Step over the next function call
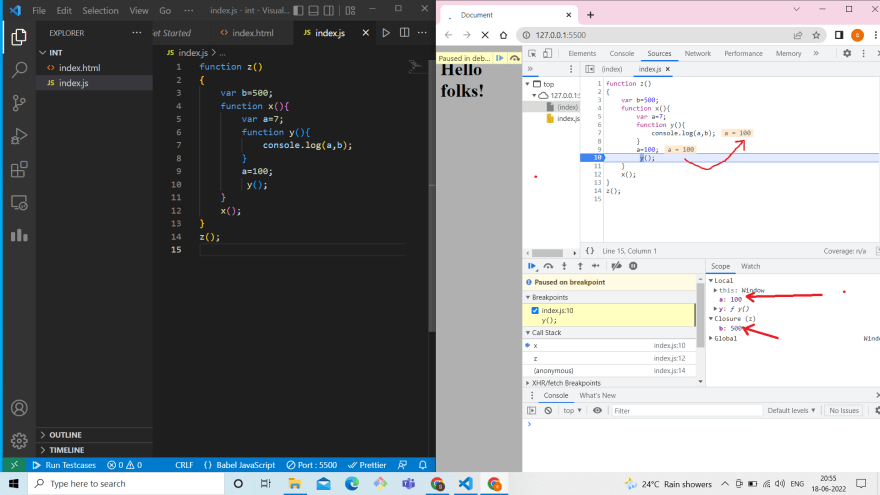The height and width of the screenshot is (495, 880). click(x=548, y=266)
